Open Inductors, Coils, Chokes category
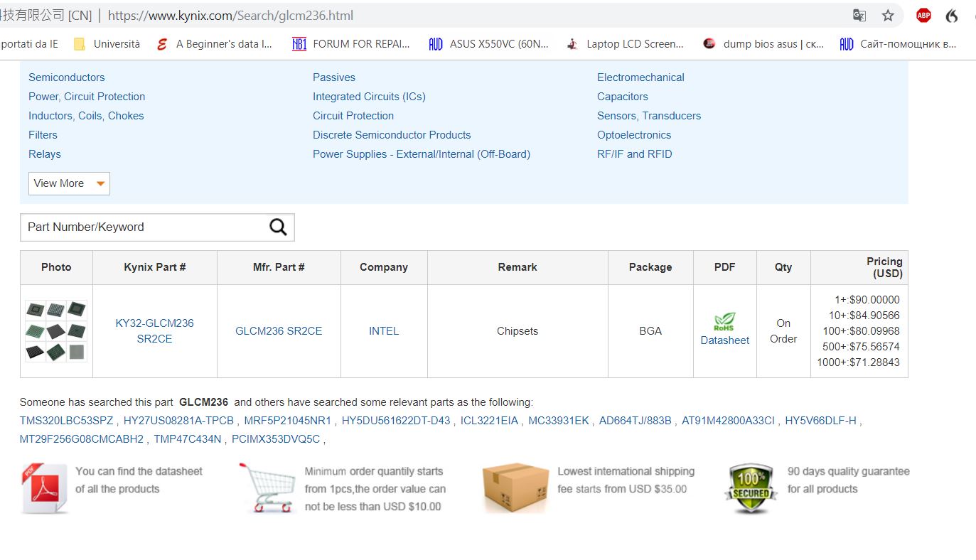 tap(86, 116)
